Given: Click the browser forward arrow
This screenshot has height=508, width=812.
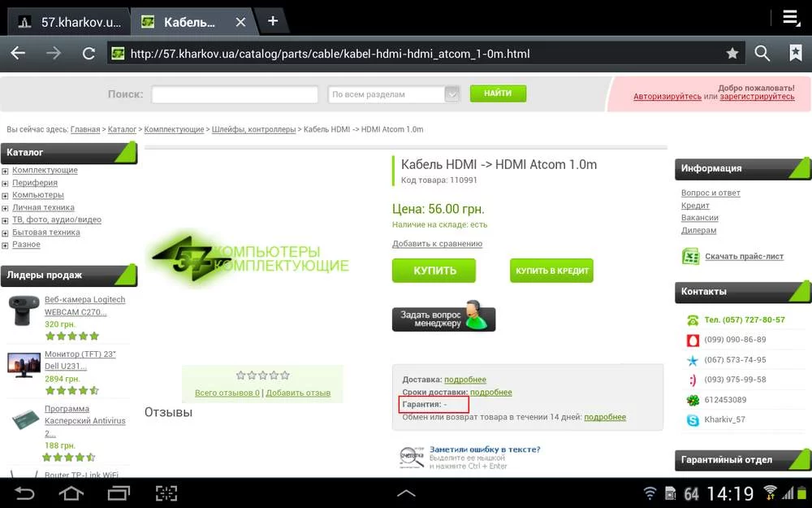Looking at the screenshot, I should (54, 53).
